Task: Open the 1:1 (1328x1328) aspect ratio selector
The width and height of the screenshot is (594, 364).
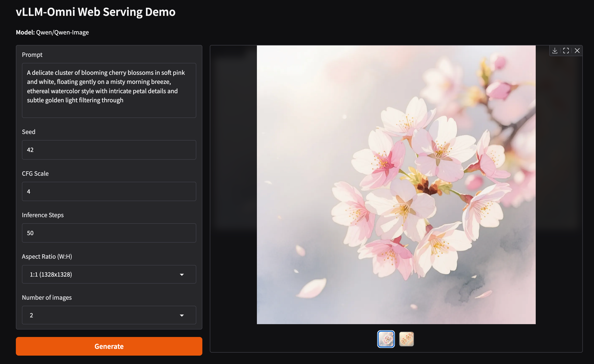Action: (109, 274)
